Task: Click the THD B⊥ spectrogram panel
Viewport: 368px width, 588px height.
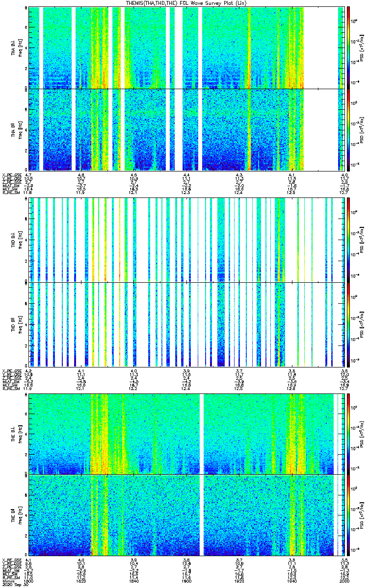Action: pyautogui.click(x=187, y=240)
